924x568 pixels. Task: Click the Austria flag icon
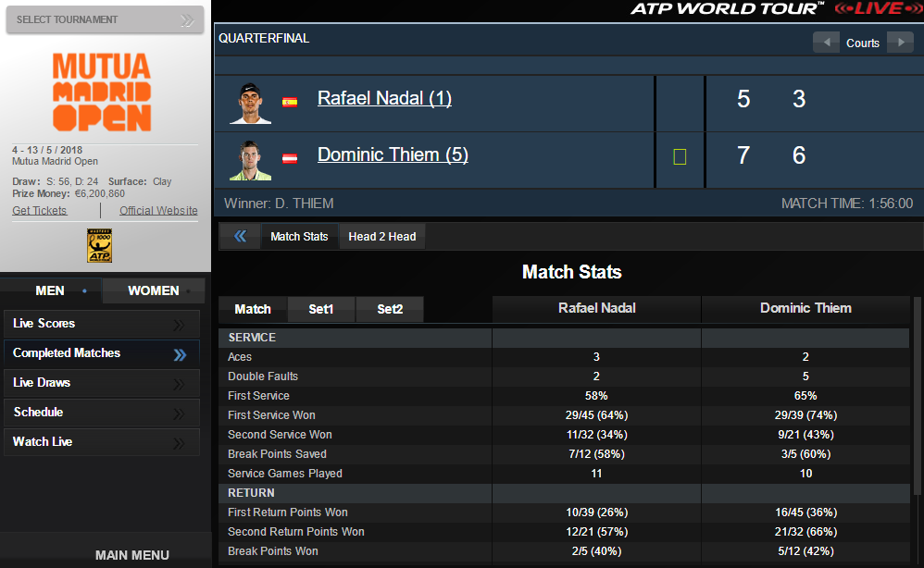(290, 158)
